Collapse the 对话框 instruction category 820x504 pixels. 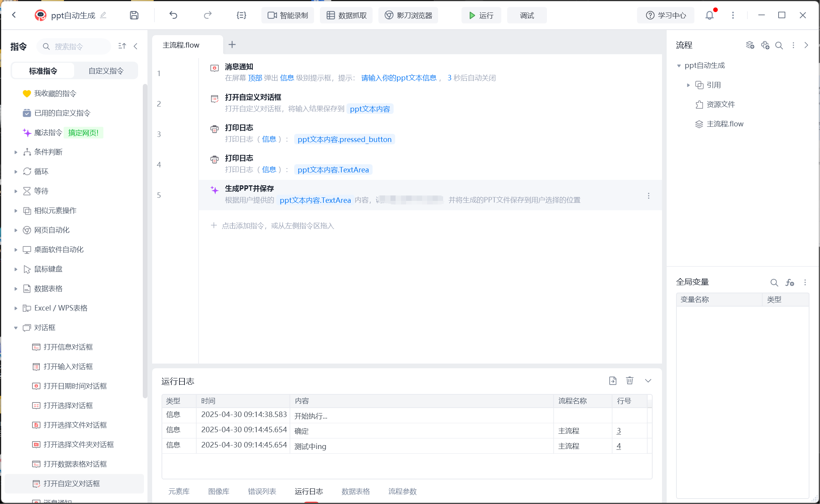coord(16,328)
